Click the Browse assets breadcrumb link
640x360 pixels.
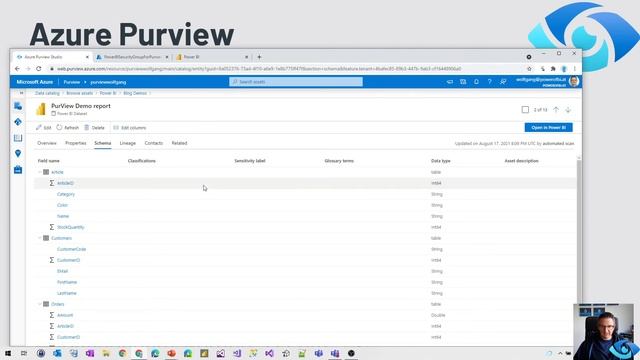point(80,93)
